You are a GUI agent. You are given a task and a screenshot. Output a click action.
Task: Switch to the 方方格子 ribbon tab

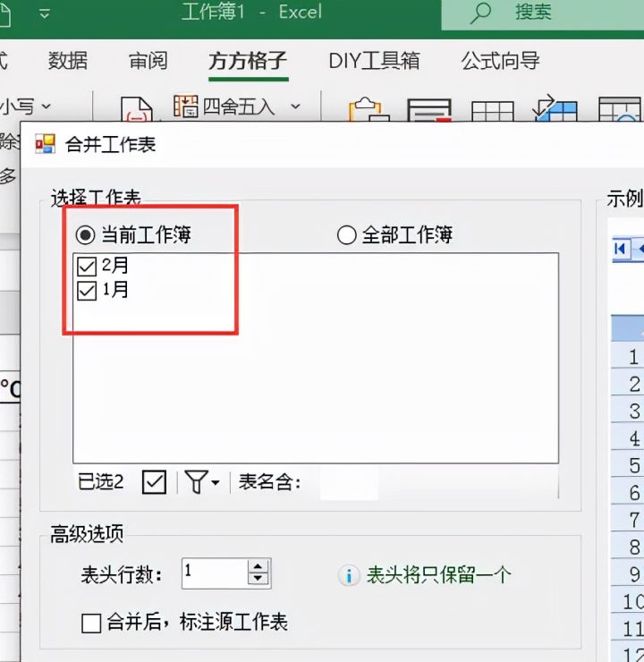248,61
